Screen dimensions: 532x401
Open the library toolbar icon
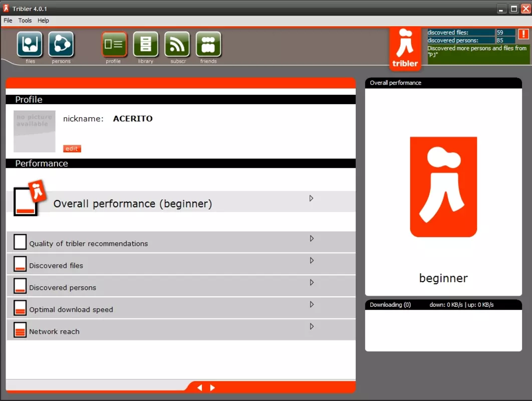tap(146, 44)
